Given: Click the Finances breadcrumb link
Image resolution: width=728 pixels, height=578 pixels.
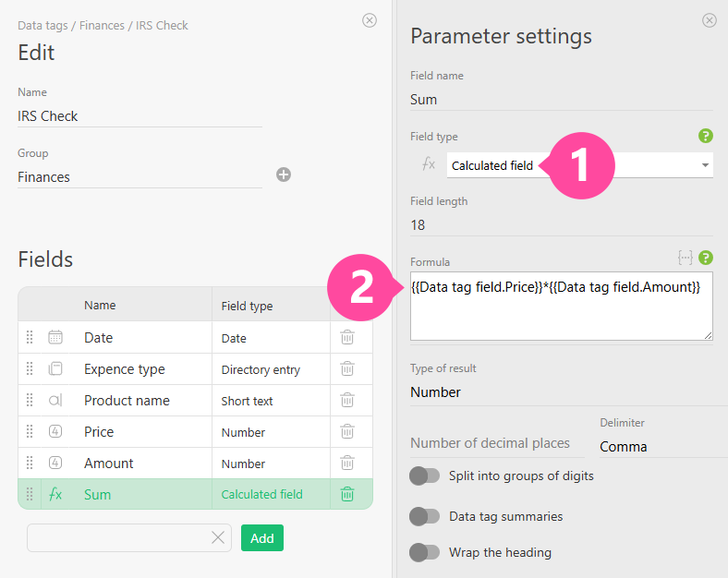Looking at the screenshot, I should click(x=102, y=26).
